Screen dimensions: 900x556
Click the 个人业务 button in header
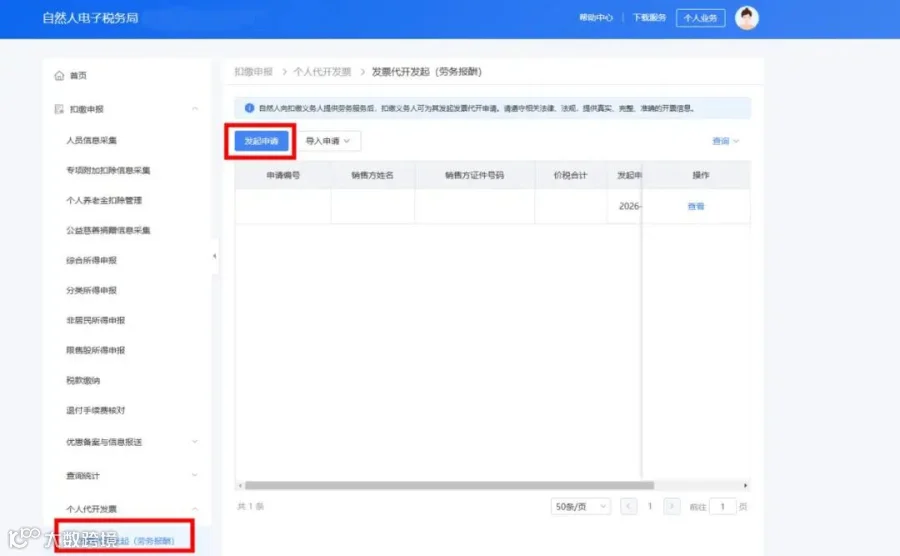(700, 18)
